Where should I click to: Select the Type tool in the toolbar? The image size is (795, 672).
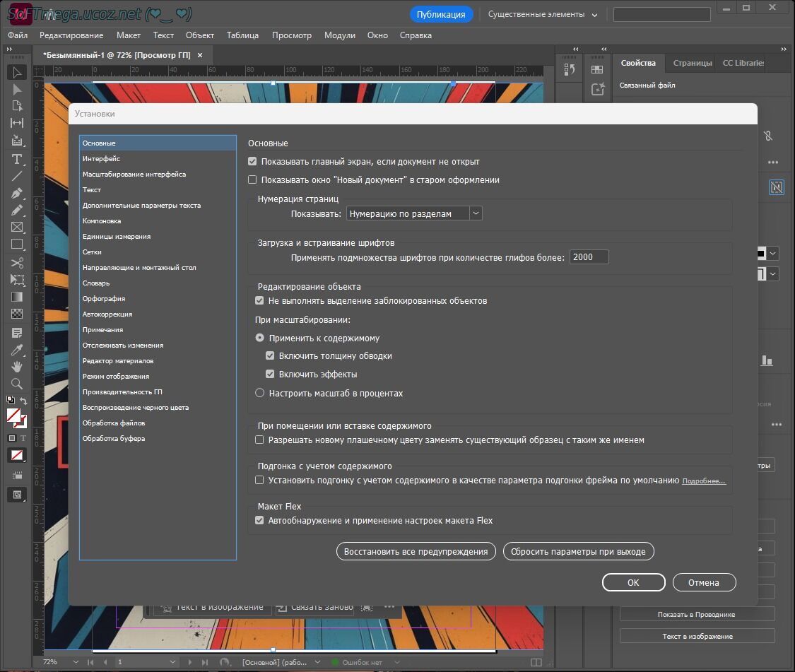click(x=17, y=158)
